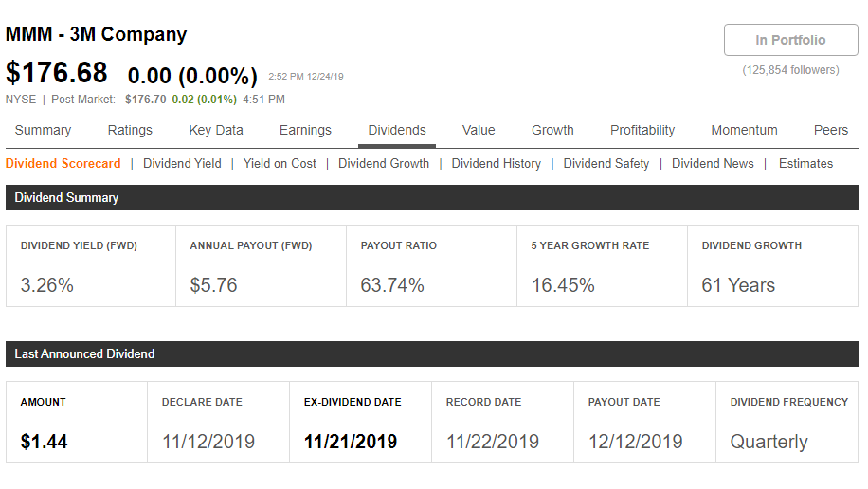Go to the Value tab
This screenshot has height=489, width=868.
pos(479,130)
